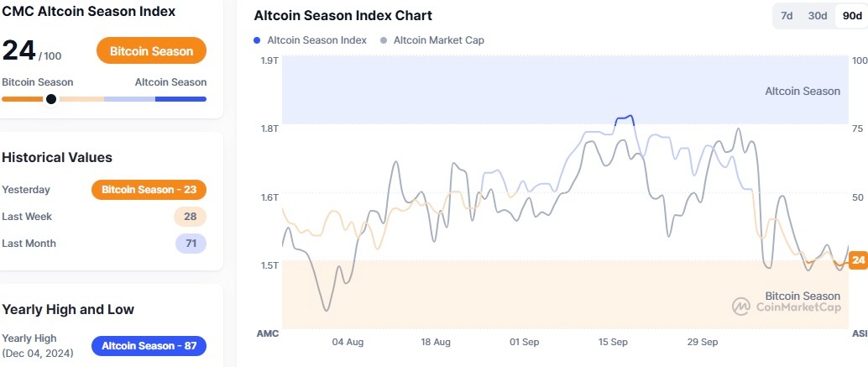Click the 04 Aug date on the axis
868x367 pixels.
coord(348,342)
